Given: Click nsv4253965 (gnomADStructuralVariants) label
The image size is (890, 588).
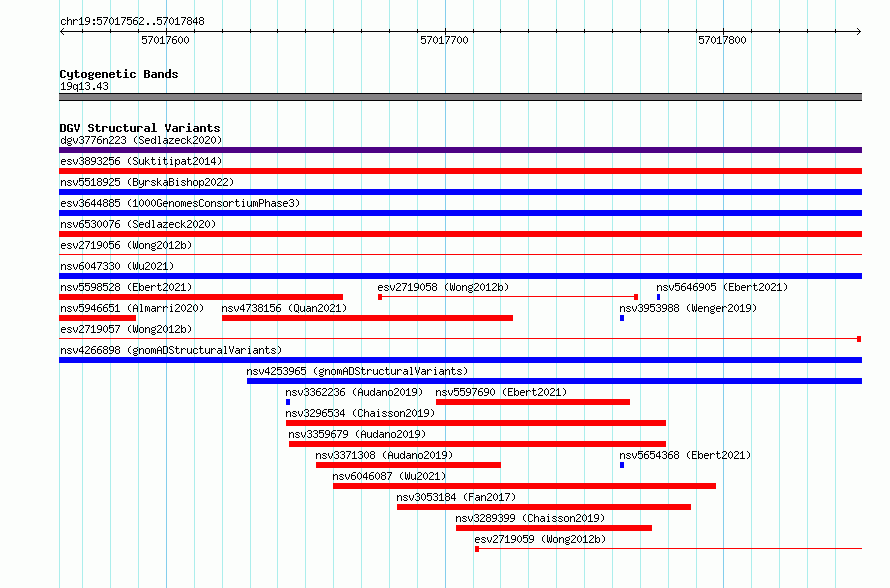Looking at the screenshot, I should point(357,371).
